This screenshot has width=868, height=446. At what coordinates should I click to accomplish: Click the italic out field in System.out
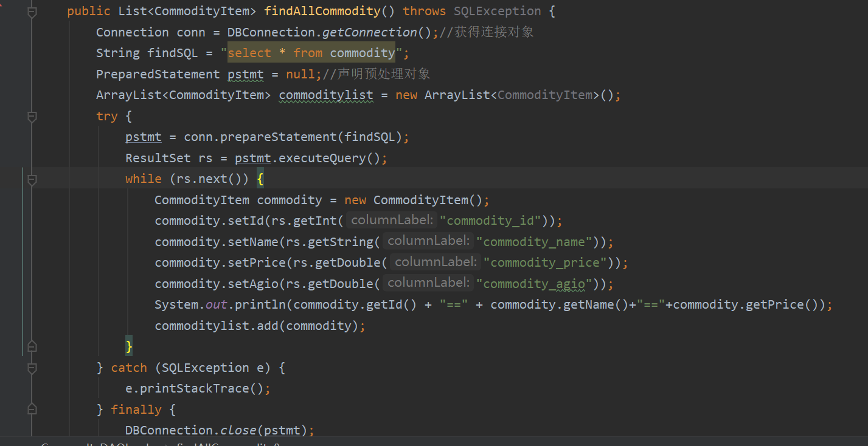pos(217,304)
